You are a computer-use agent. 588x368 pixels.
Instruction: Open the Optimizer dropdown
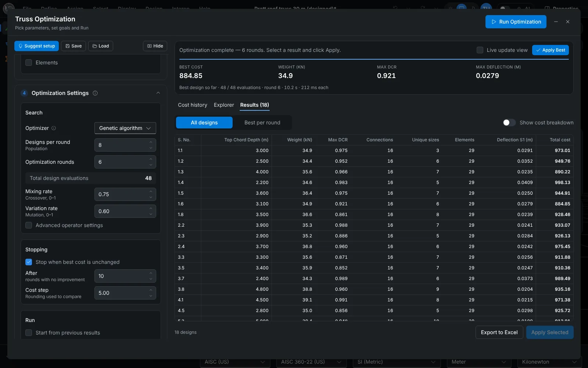tap(125, 128)
